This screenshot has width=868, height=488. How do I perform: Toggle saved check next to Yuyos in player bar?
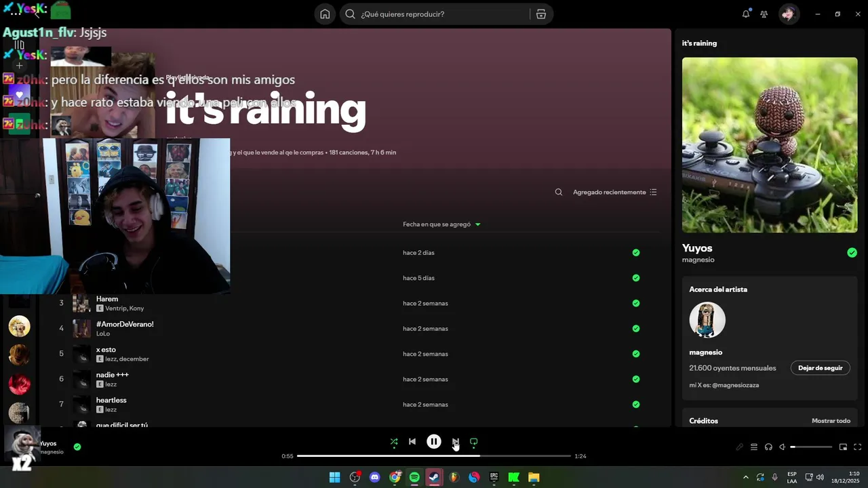(x=77, y=447)
